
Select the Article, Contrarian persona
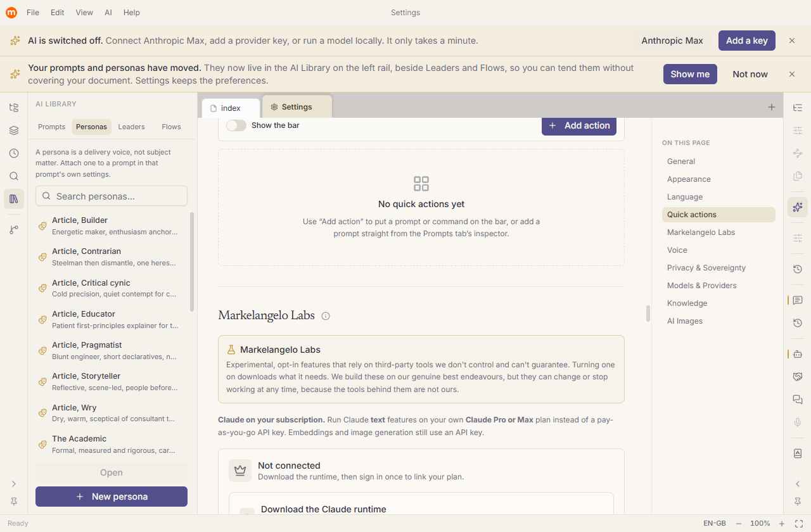pyautogui.click(x=112, y=256)
